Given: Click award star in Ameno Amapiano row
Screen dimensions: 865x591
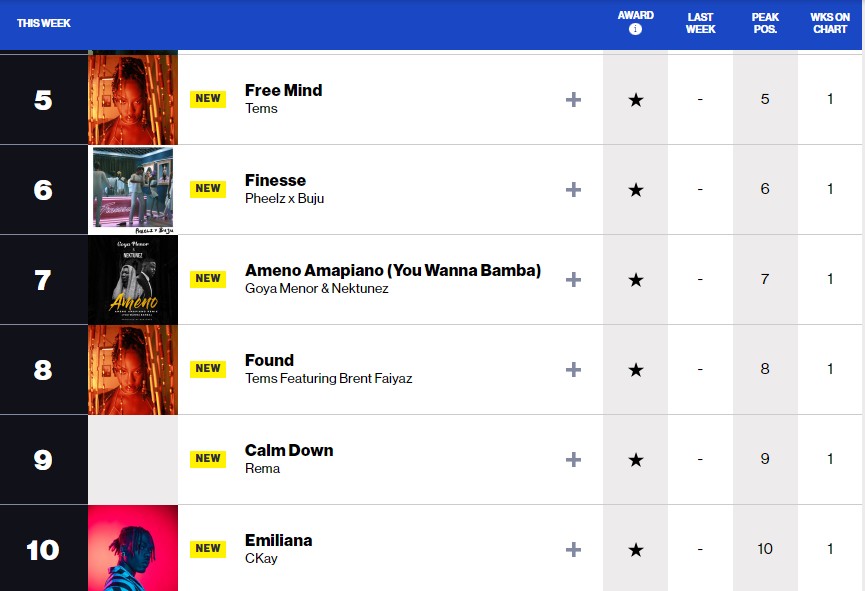Looking at the screenshot, I should point(635,280).
